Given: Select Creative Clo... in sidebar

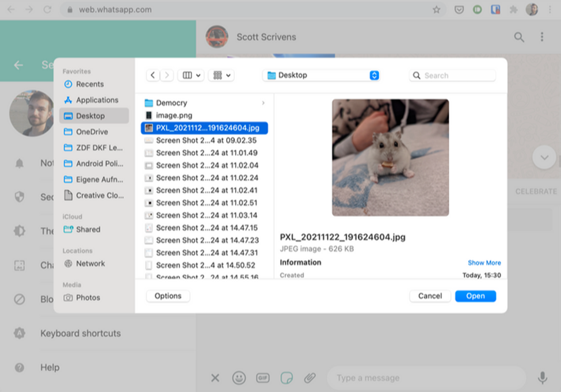Looking at the screenshot, I should pyautogui.click(x=94, y=196).
